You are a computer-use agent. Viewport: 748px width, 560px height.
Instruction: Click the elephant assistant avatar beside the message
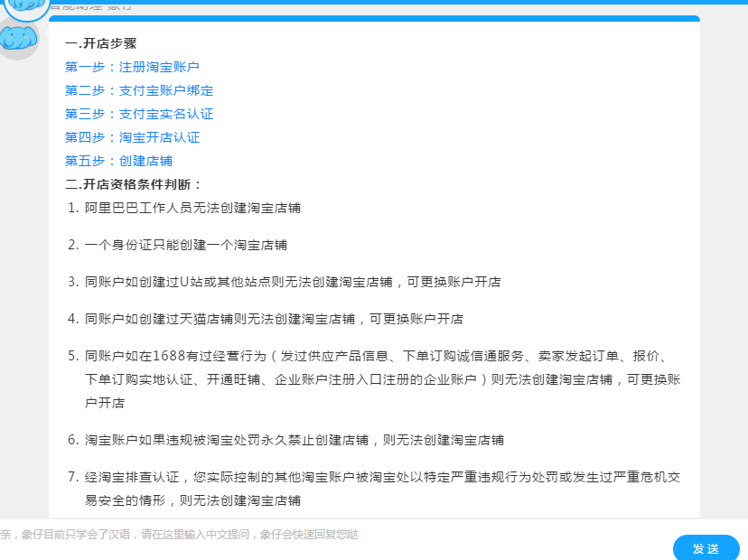tap(18, 39)
